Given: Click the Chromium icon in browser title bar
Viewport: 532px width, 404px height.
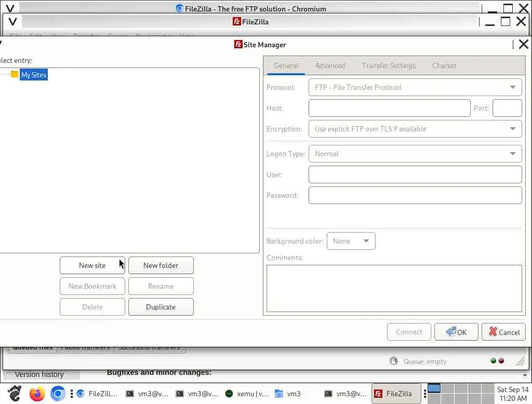Looking at the screenshot, I should pyautogui.click(x=179, y=8).
